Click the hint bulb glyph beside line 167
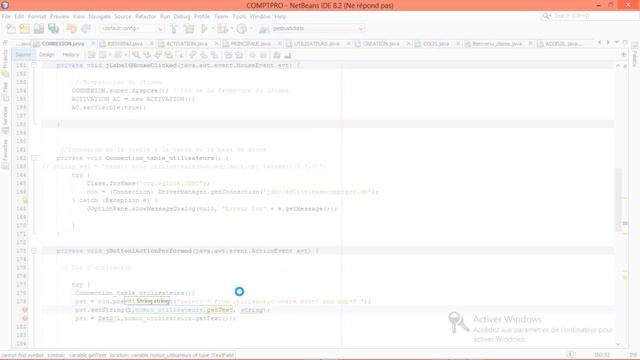 (x=25, y=200)
